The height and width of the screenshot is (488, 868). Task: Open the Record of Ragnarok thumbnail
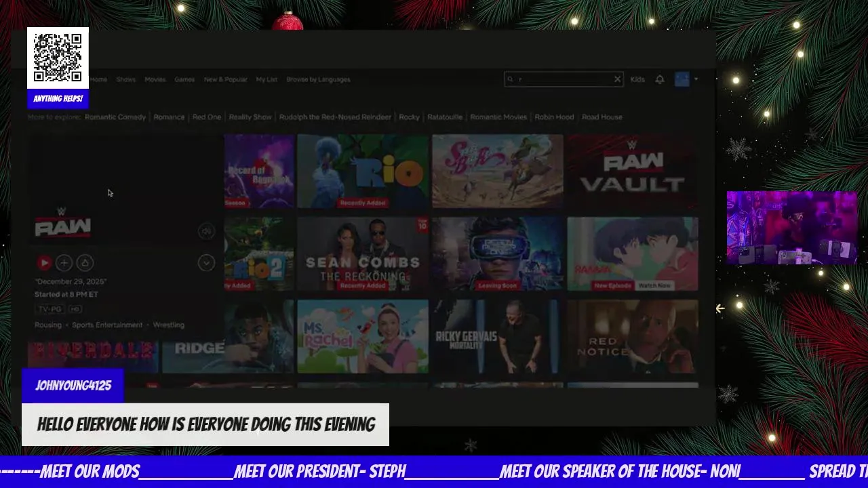[x=259, y=171]
